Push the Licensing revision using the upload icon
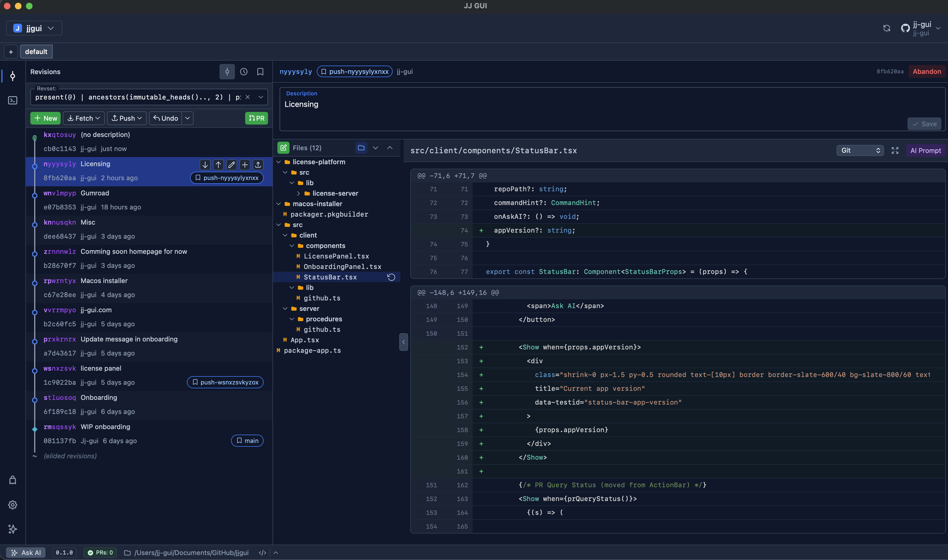Image resolution: width=948 pixels, height=560 pixels. (x=258, y=165)
